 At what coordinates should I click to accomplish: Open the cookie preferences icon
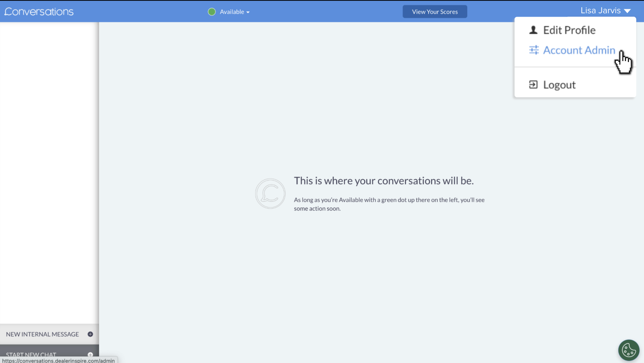tap(629, 350)
